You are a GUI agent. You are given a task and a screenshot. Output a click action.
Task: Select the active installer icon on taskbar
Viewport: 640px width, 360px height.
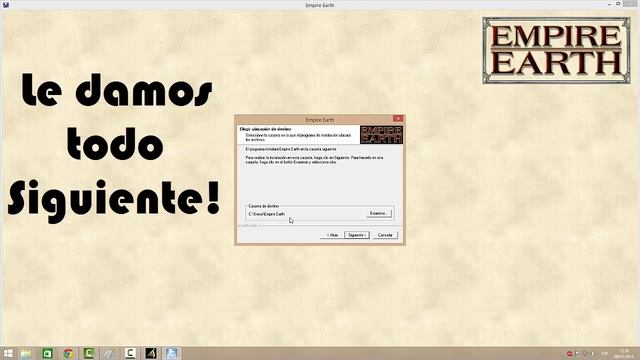click(x=171, y=353)
